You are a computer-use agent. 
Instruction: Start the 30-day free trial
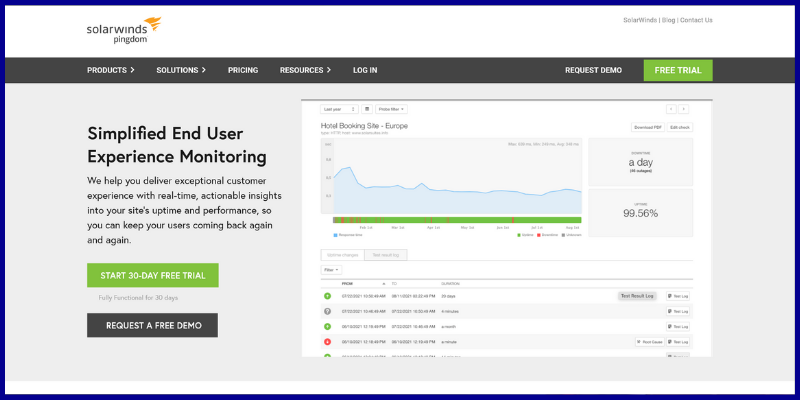pyautogui.click(x=153, y=276)
